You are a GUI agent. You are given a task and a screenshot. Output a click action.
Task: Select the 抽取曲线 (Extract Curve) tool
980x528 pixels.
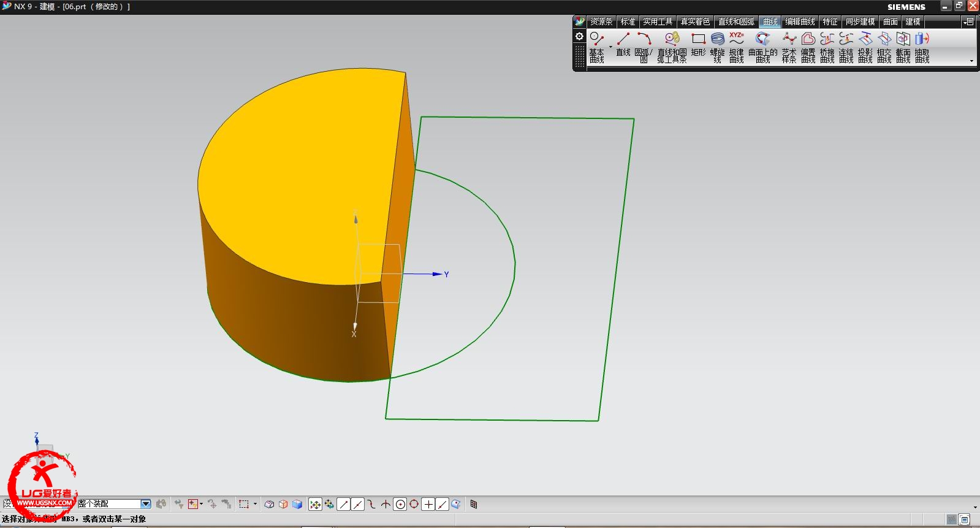tap(922, 47)
